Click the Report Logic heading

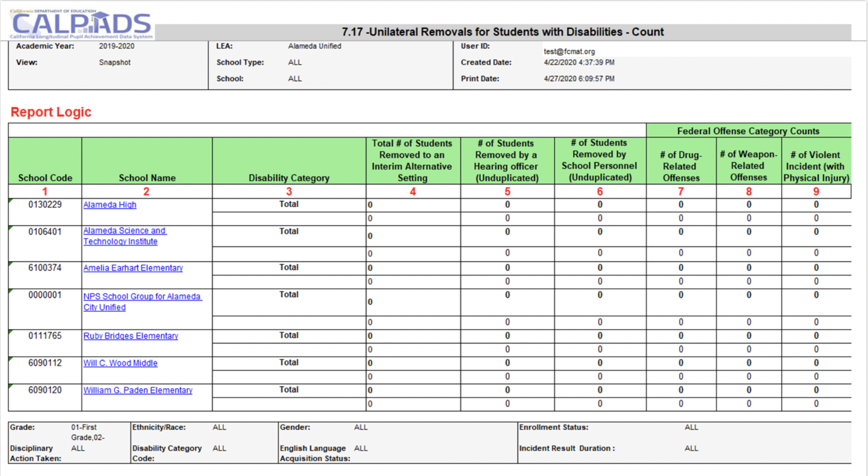51,112
